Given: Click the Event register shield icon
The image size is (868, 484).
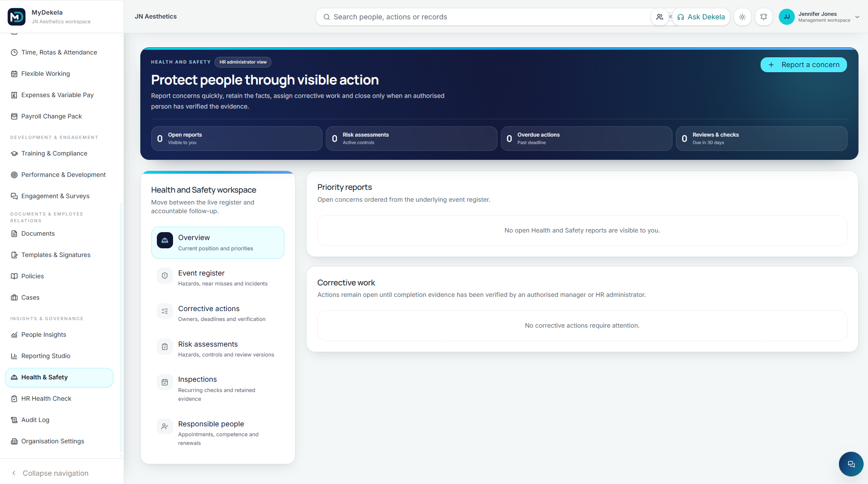Looking at the screenshot, I should [x=165, y=276].
